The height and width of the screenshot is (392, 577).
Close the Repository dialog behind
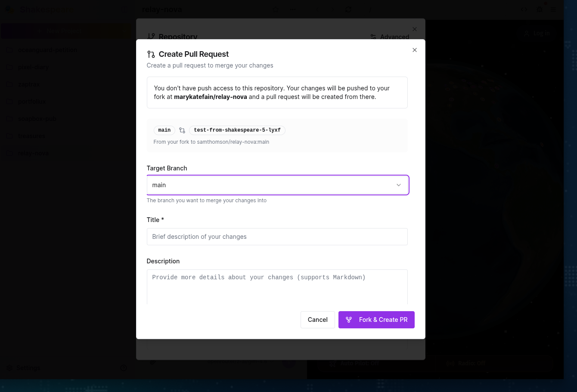coord(414,29)
